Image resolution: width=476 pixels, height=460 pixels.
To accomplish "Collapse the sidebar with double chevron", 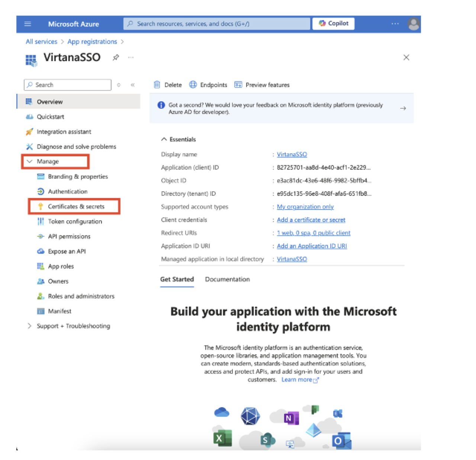I will pyautogui.click(x=132, y=85).
